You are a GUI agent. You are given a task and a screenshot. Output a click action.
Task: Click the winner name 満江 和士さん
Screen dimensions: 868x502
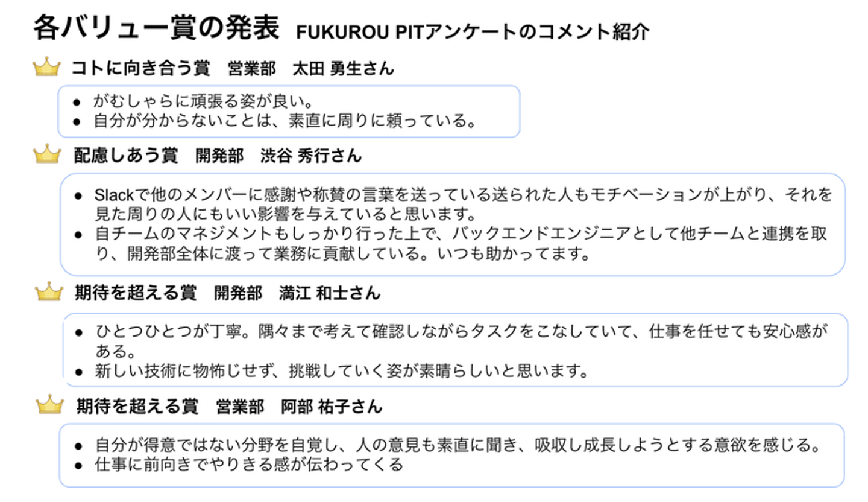(330, 293)
